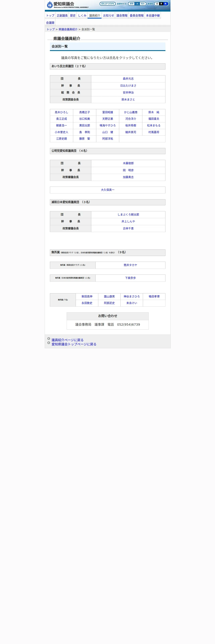Image resolution: width=215 pixels, height=644 pixels.
Task: Open member 柴田高伸 profile
Action: coord(87,296)
